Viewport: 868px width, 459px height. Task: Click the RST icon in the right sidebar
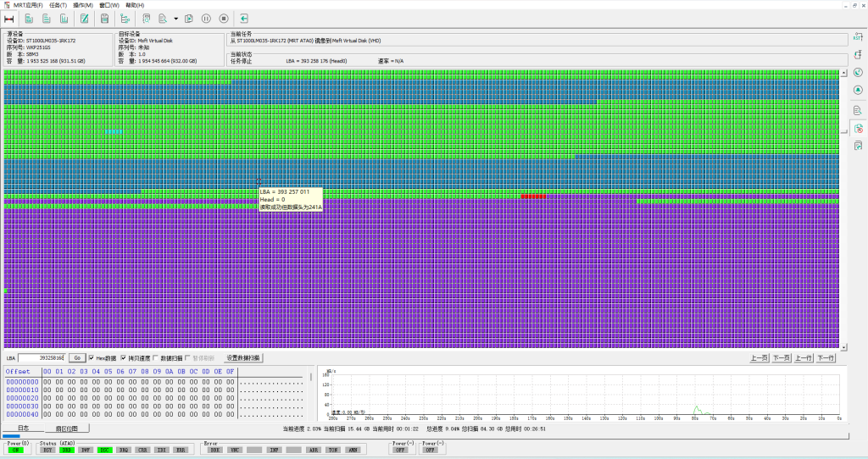(858, 37)
